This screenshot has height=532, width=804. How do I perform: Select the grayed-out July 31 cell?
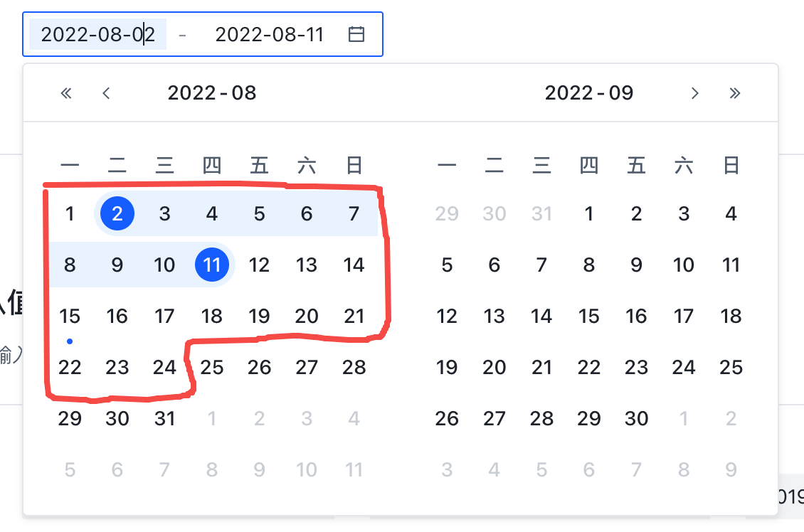[541, 213]
